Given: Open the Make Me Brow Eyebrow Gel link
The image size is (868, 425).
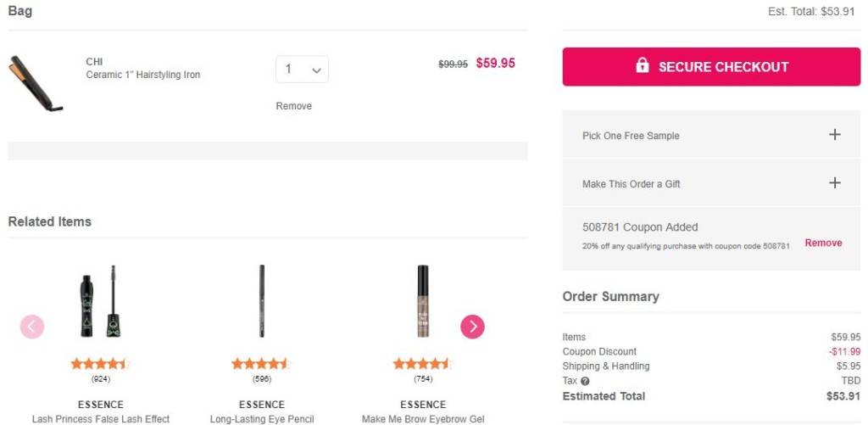Looking at the screenshot, I should click(423, 419).
